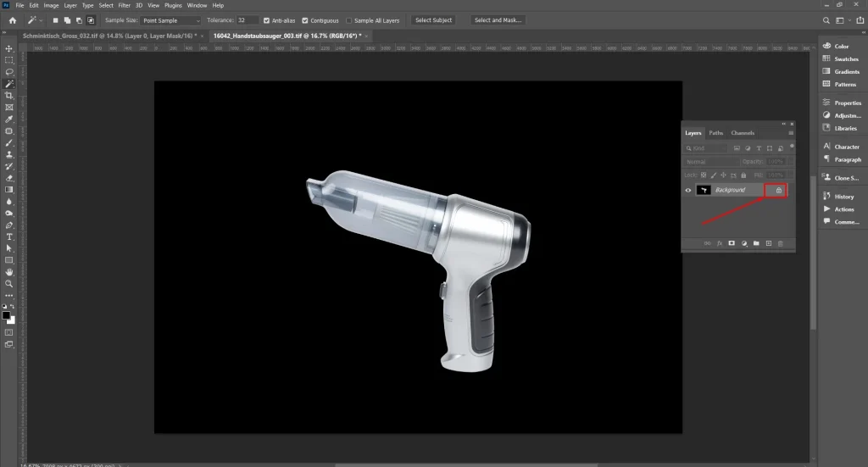Delete layer using the trash icon
Viewport: 868px width, 467px height.
pos(781,243)
